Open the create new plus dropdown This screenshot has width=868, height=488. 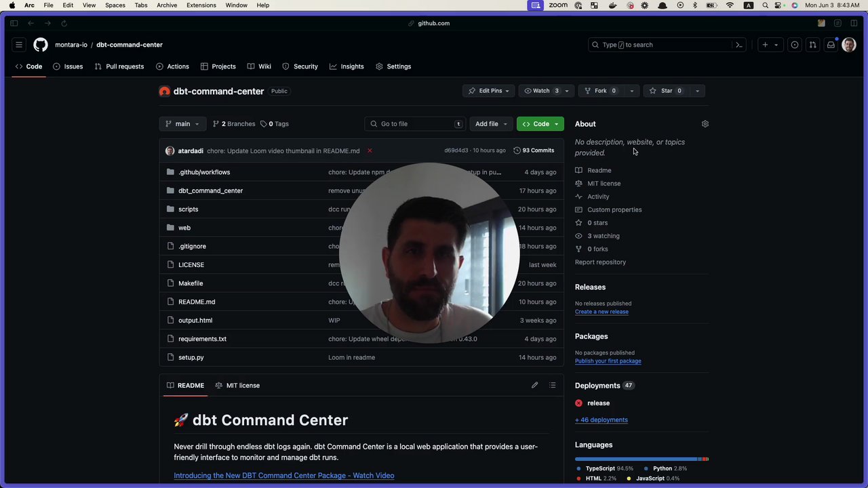click(x=769, y=45)
